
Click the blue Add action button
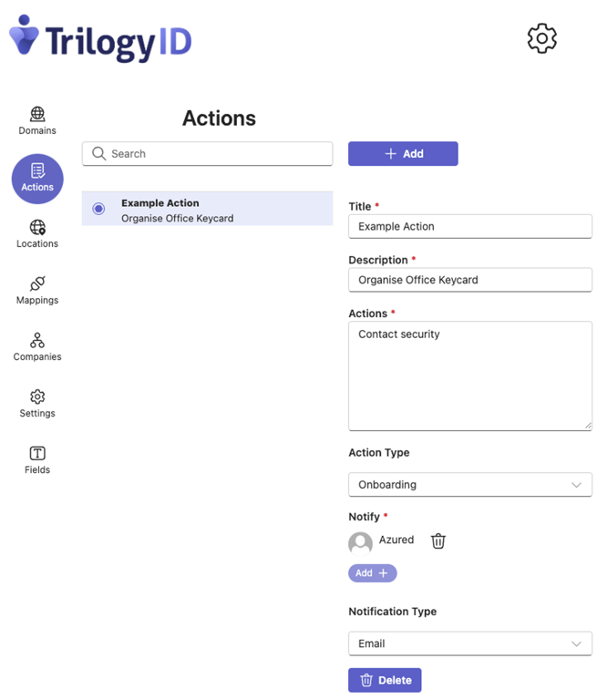tap(403, 153)
